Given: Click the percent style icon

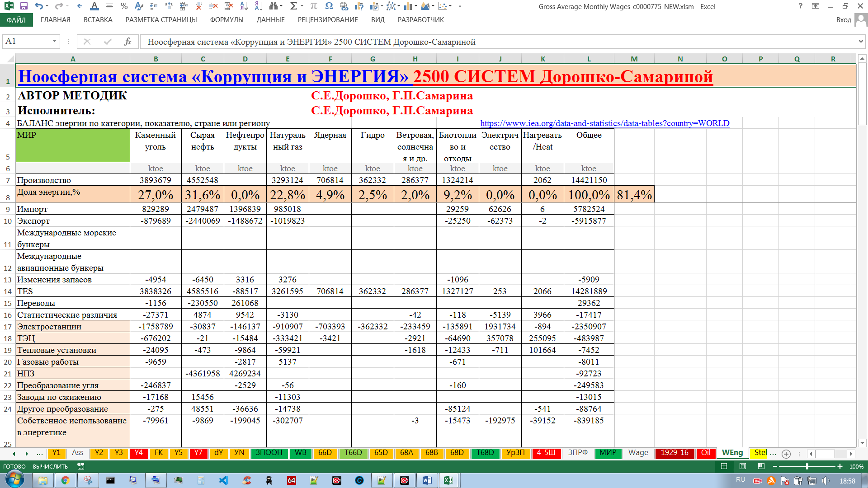Looking at the screenshot, I should [x=124, y=6].
